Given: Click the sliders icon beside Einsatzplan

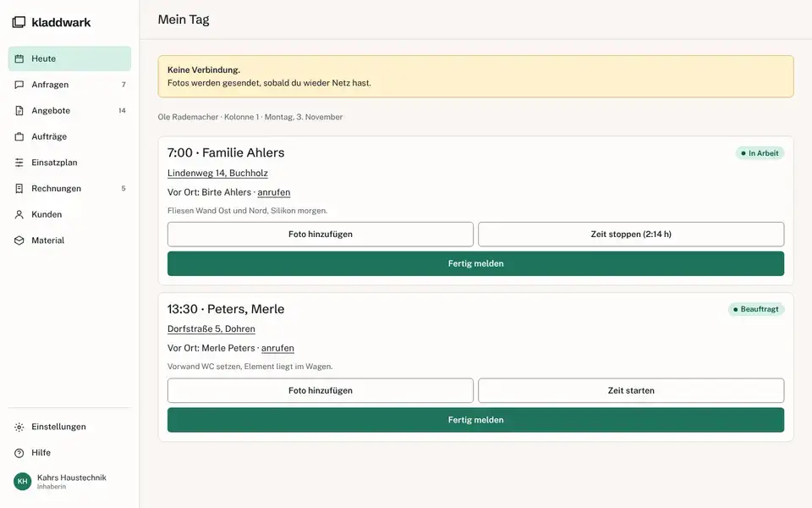Looking at the screenshot, I should (19, 163).
